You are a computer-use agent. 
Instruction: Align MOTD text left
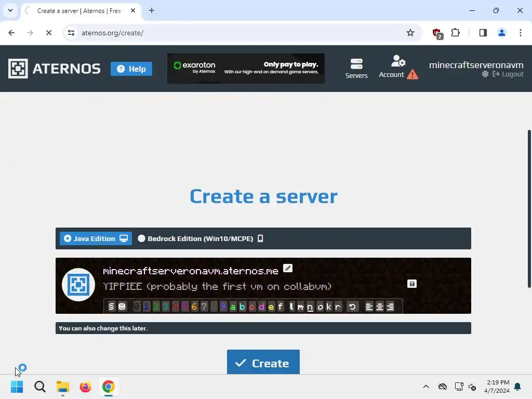[369, 307]
